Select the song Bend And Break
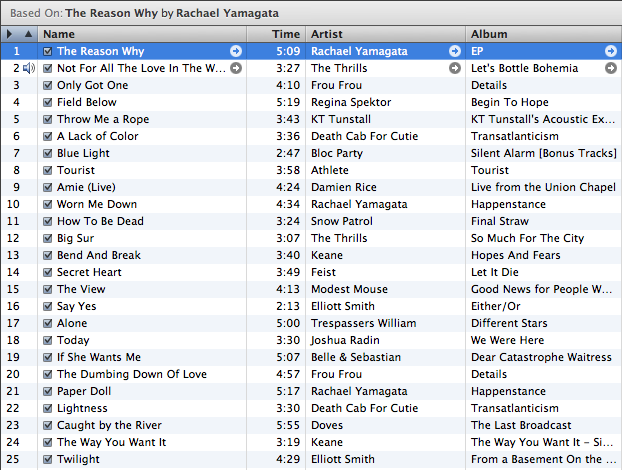The width and height of the screenshot is (622, 470). coord(99,255)
